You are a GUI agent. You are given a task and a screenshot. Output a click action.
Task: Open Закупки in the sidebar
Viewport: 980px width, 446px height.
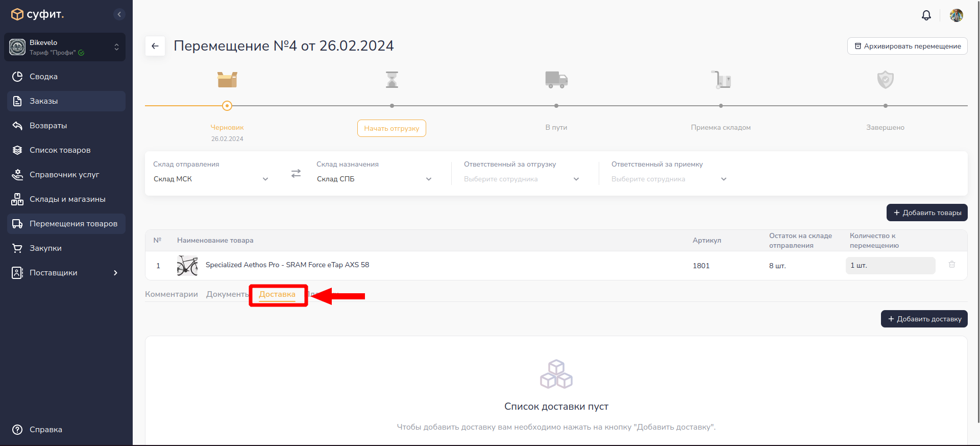(x=66, y=248)
